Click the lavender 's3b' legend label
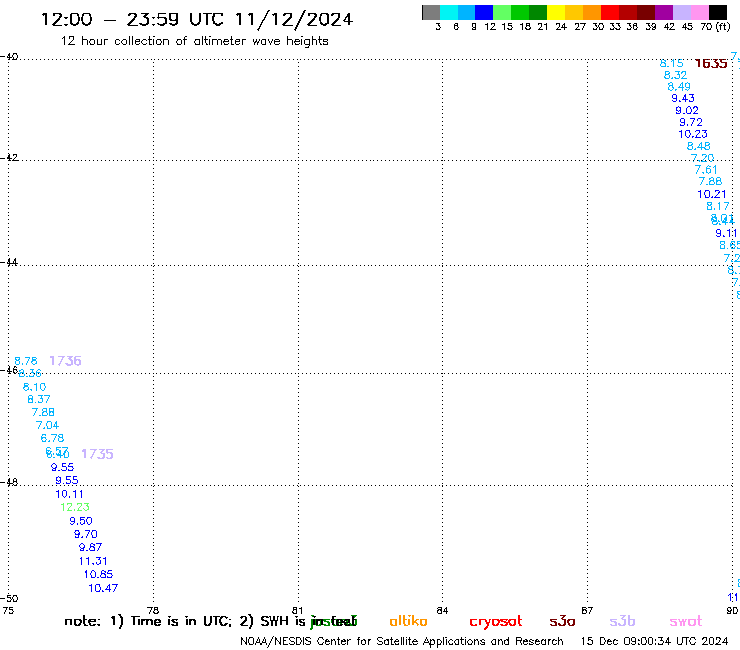The width and height of the screenshot is (740, 650). coord(622,621)
